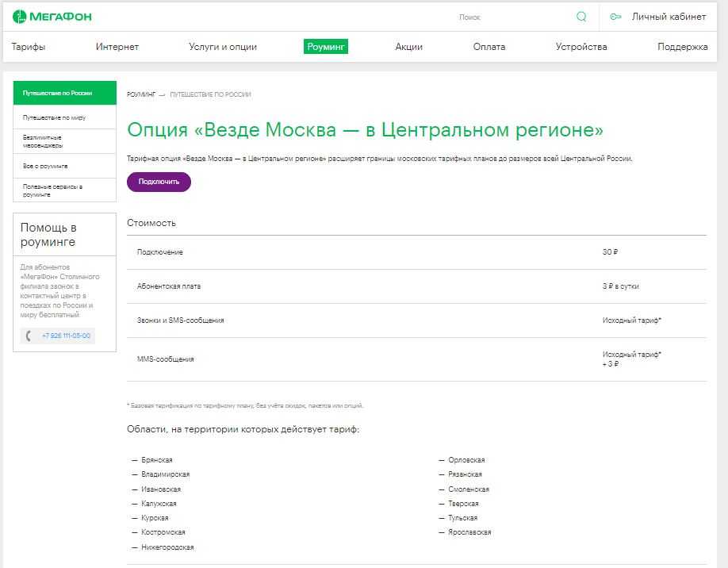Select the highlighted Роуминг tab
Image resolution: width=728 pixels, height=568 pixels.
(x=326, y=47)
